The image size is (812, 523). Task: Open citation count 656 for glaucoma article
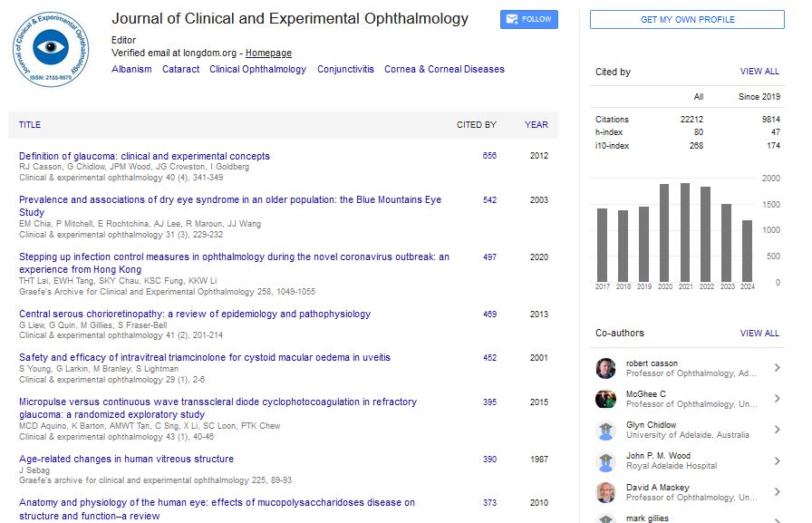(489, 156)
